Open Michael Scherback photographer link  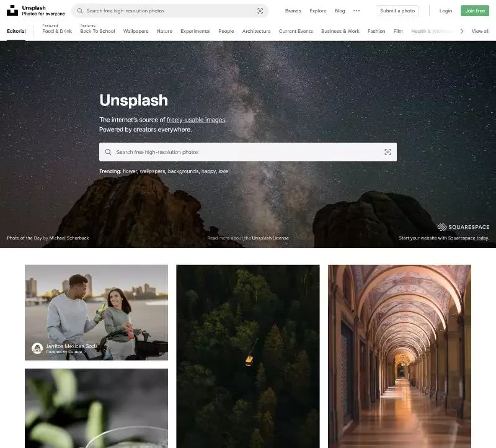(69, 238)
